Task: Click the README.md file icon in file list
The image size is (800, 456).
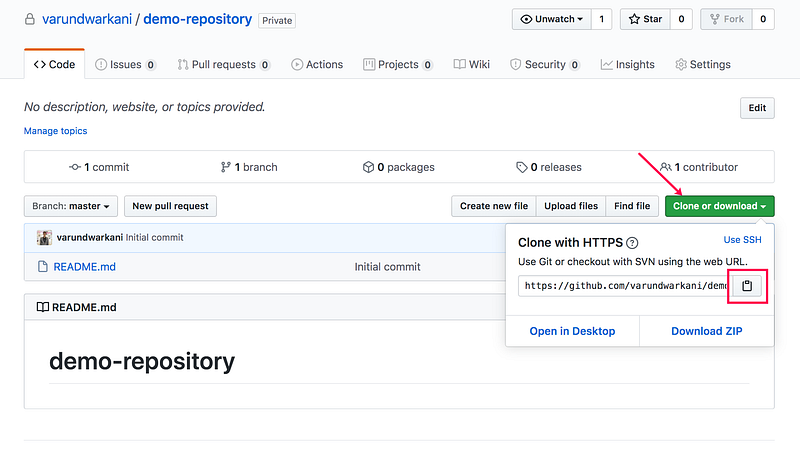Action: (43, 266)
